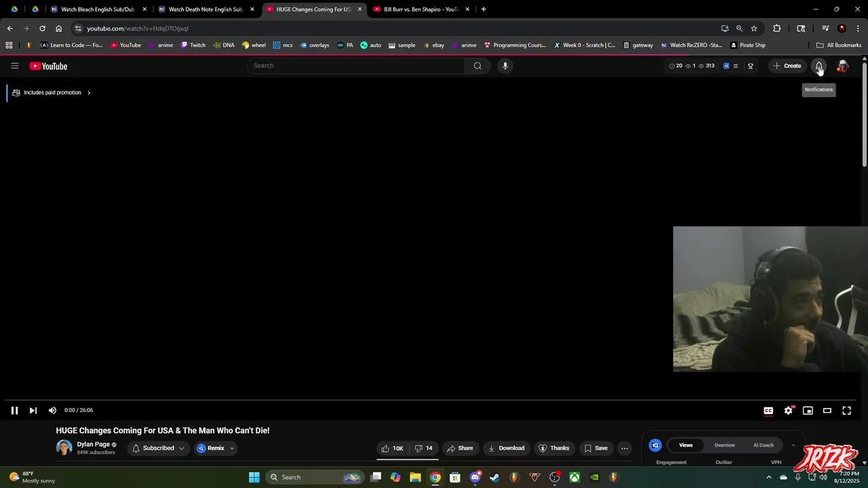The image size is (868, 488).
Task: Go to YouTube home via logo
Action: click(x=48, y=66)
